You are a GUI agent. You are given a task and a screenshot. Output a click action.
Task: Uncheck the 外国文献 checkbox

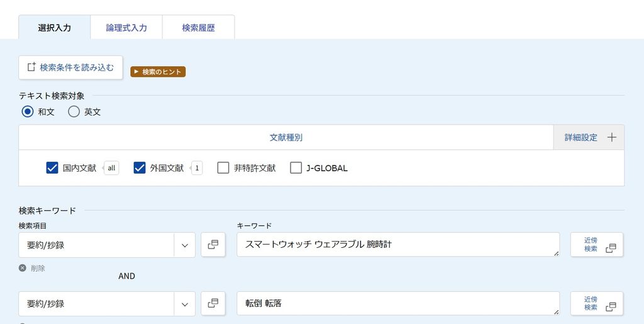pos(140,168)
